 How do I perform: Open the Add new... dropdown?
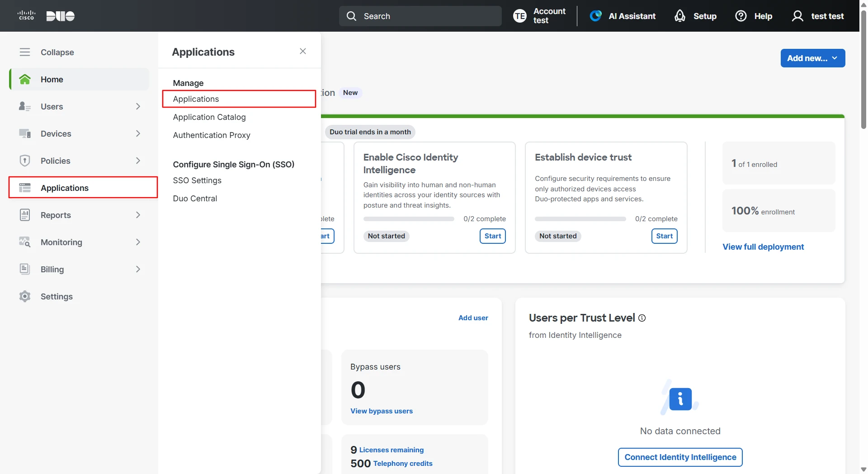[x=813, y=58]
